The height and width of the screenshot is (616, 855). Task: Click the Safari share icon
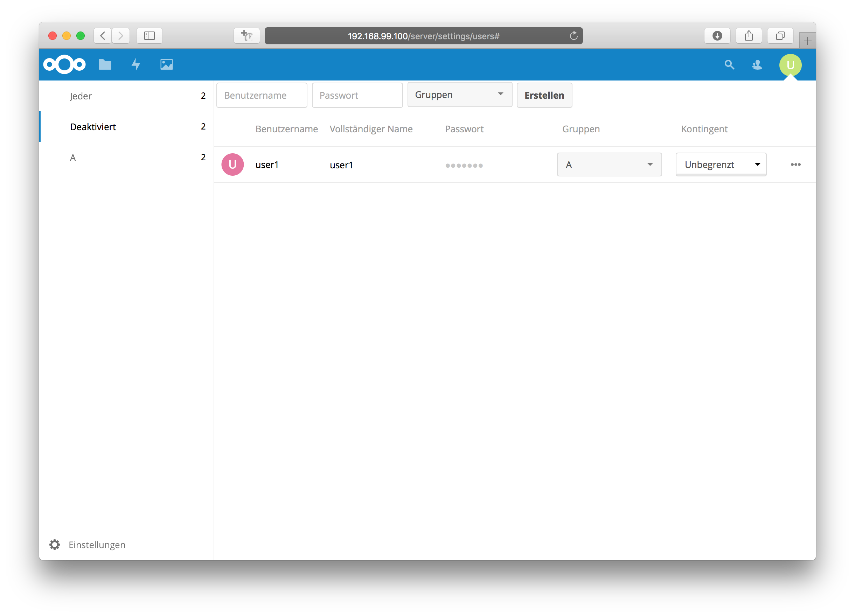[x=749, y=36]
